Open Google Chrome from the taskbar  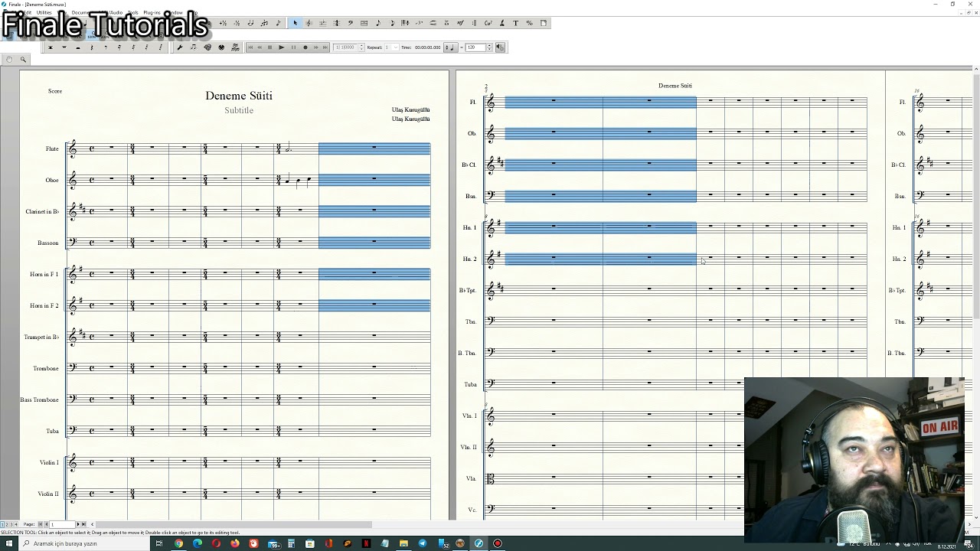pyautogui.click(x=178, y=543)
